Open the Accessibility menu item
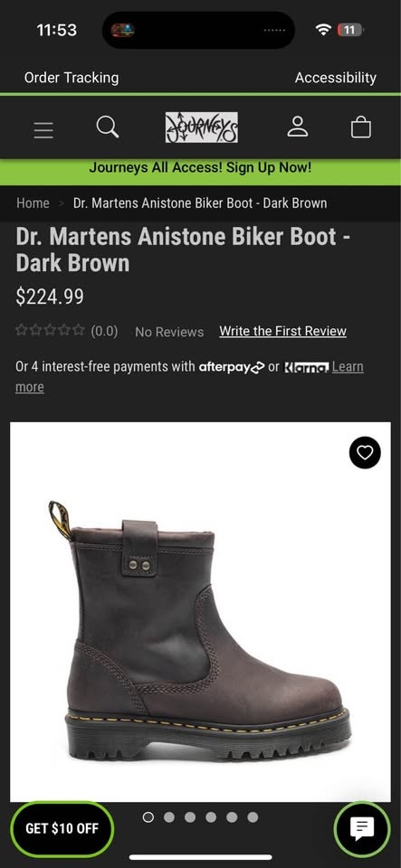Screen dimensions: 401x868 336,78
